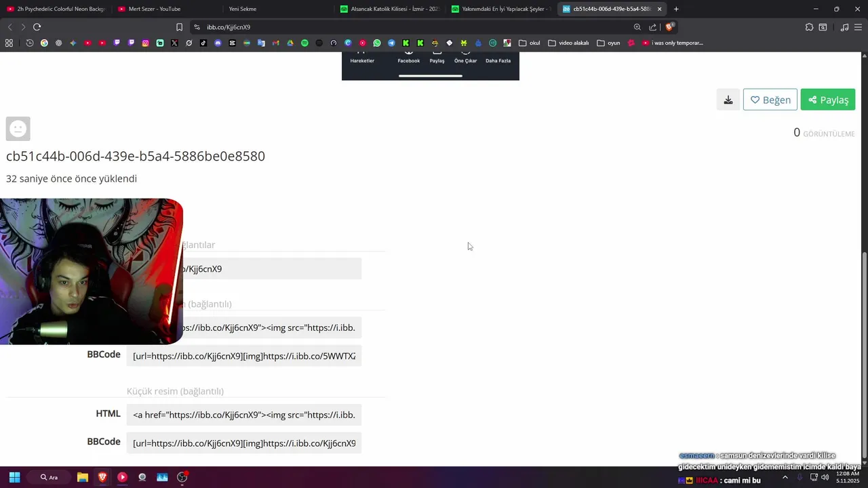Open the Gmail bookmark icon
The width and height of the screenshot is (868, 488).
[x=275, y=43]
